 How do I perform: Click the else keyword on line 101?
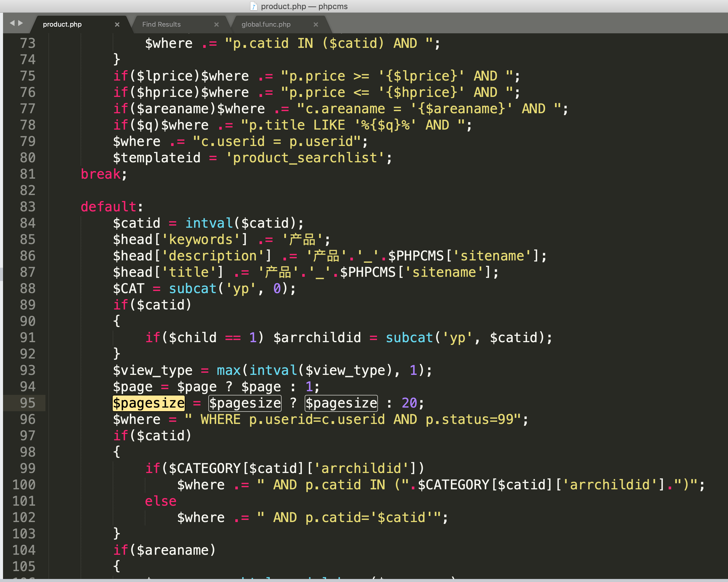[x=161, y=501]
